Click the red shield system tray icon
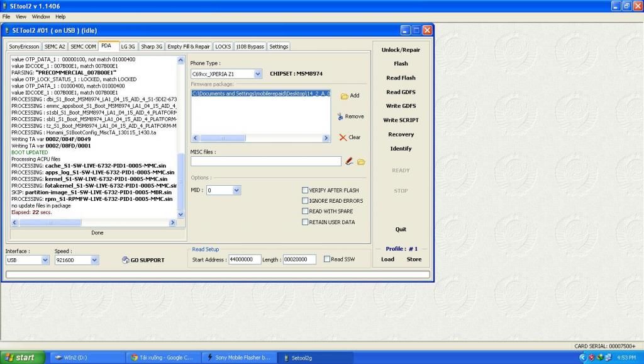This screenshot has height=364, width=644. coord(591,358)
